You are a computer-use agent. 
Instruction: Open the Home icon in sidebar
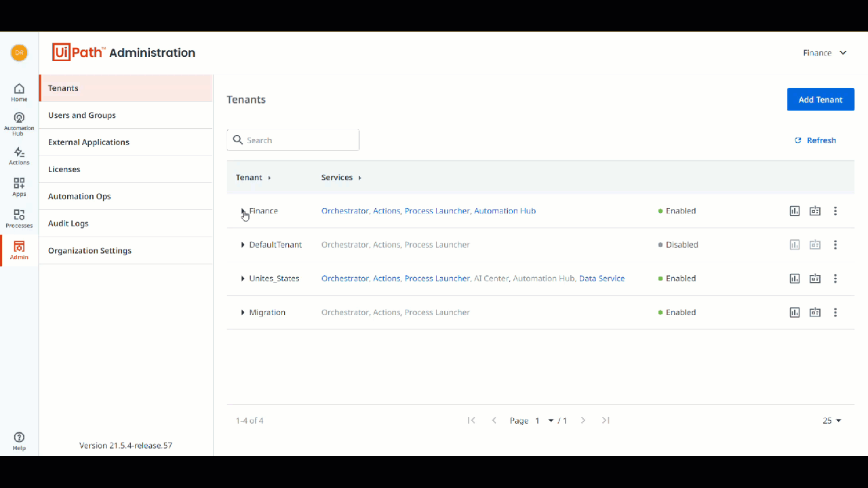[19, 93]
